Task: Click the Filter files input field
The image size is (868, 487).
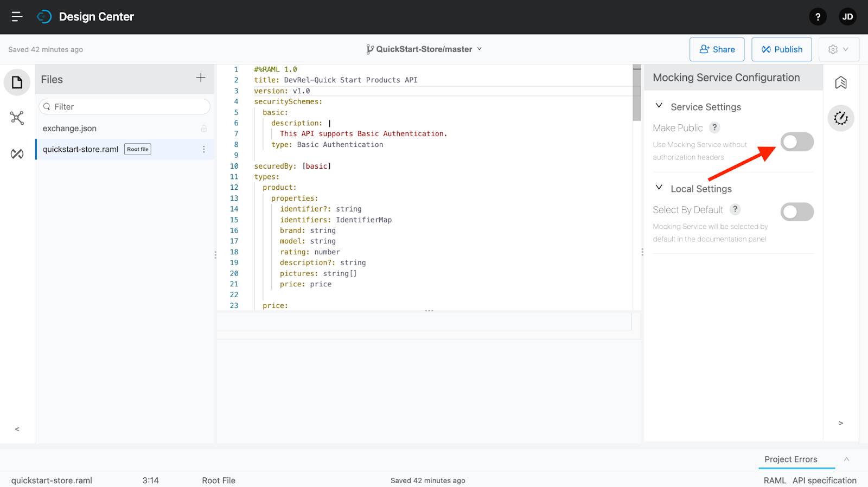Action: click(x=125, y=107)
